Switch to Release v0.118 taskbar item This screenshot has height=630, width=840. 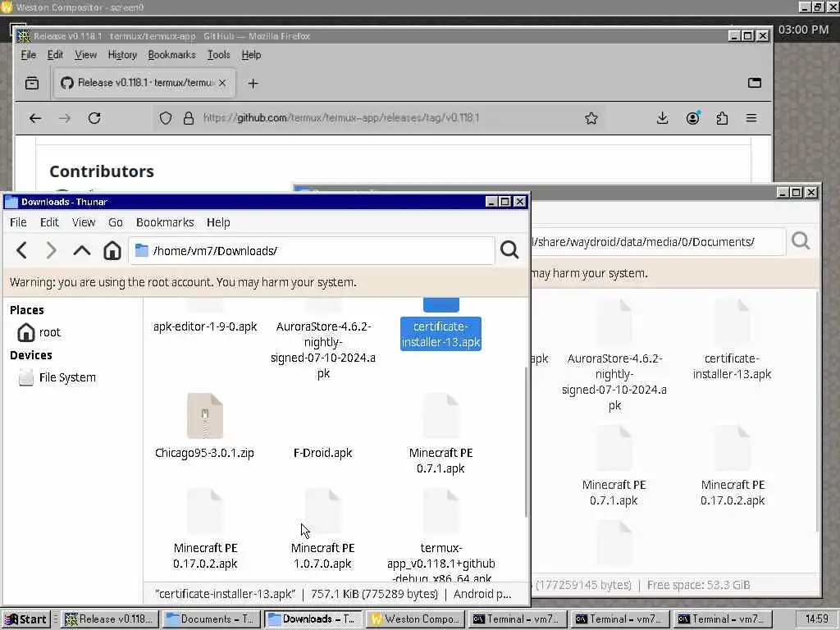[109, 619]
